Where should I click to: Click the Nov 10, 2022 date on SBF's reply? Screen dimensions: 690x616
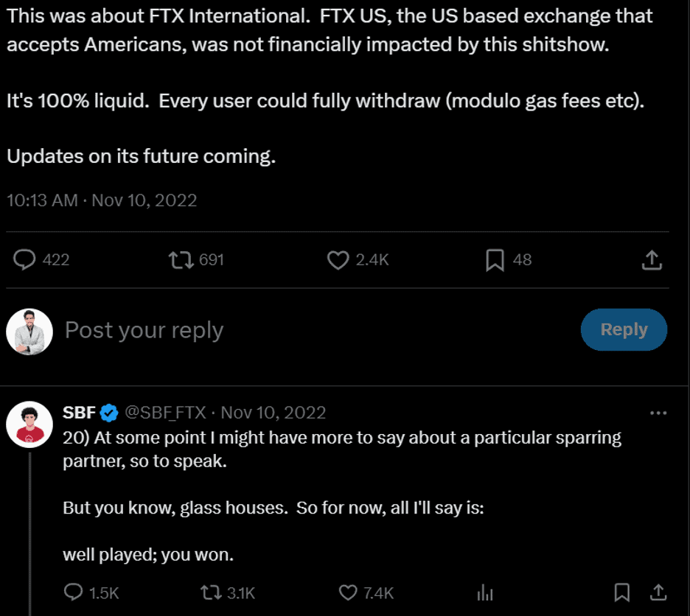pyautogui.click(x=273, y=413)
